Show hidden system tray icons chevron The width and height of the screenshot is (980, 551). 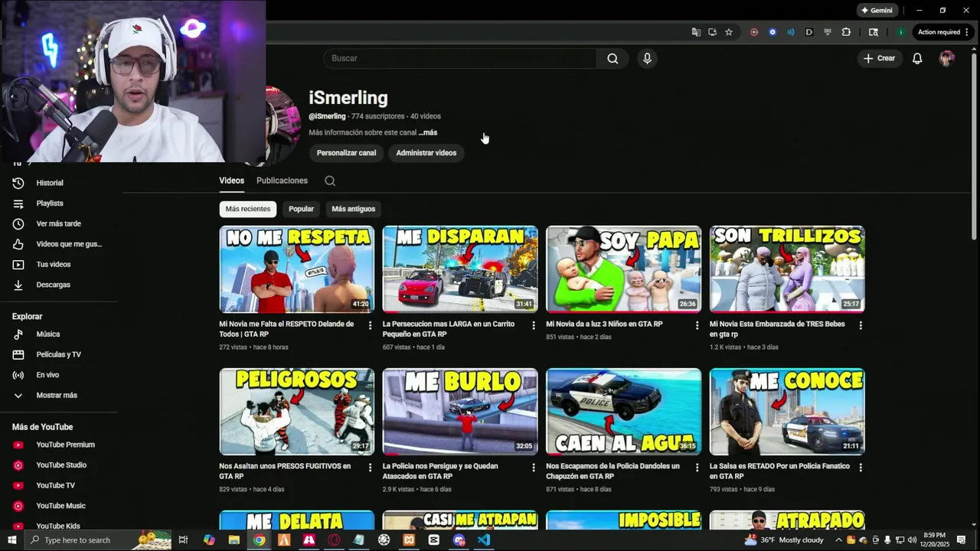[838, 540]
